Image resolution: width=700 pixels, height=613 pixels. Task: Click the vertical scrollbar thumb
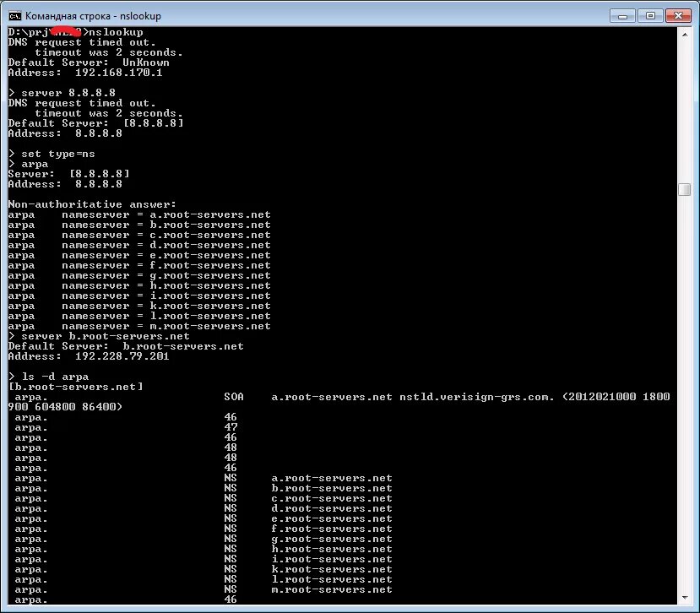(684, 189)
